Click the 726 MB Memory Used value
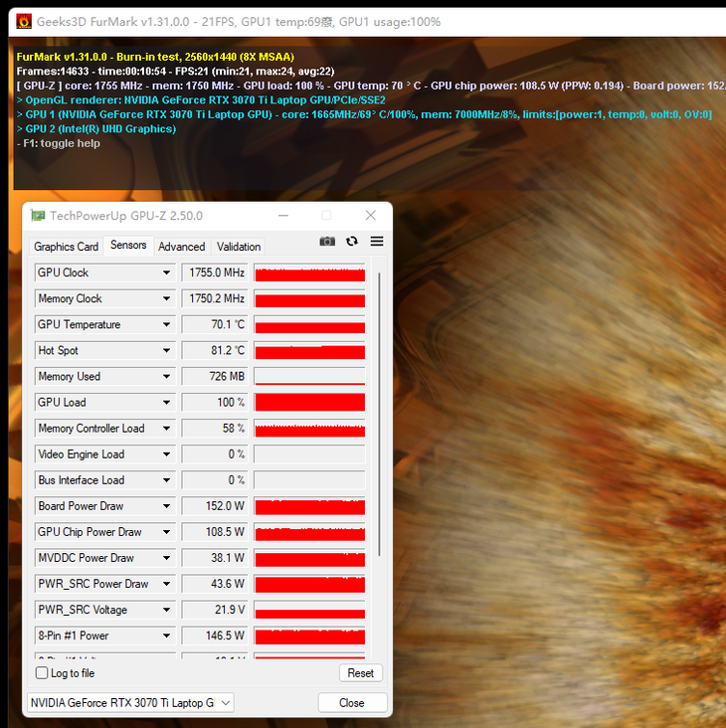The width and height of the screenshot is (726, 728). click(x=215, y=377)
